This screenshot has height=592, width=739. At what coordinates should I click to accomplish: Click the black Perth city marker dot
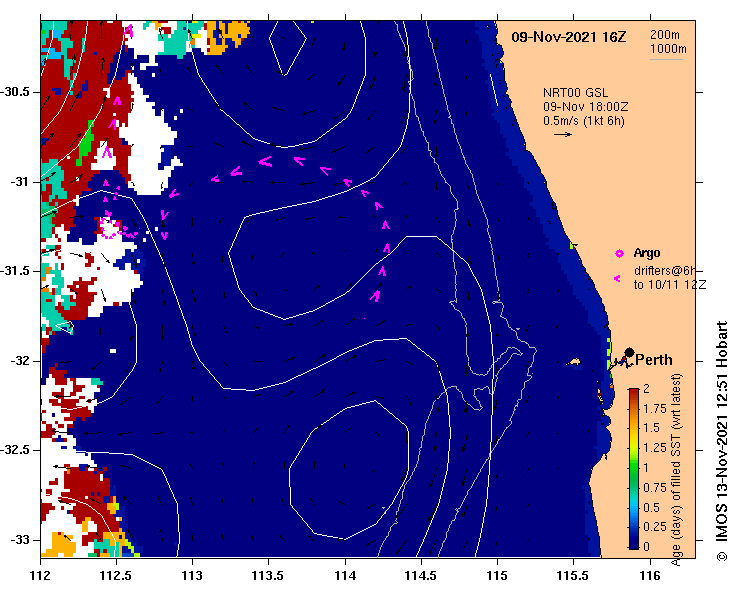629,353
